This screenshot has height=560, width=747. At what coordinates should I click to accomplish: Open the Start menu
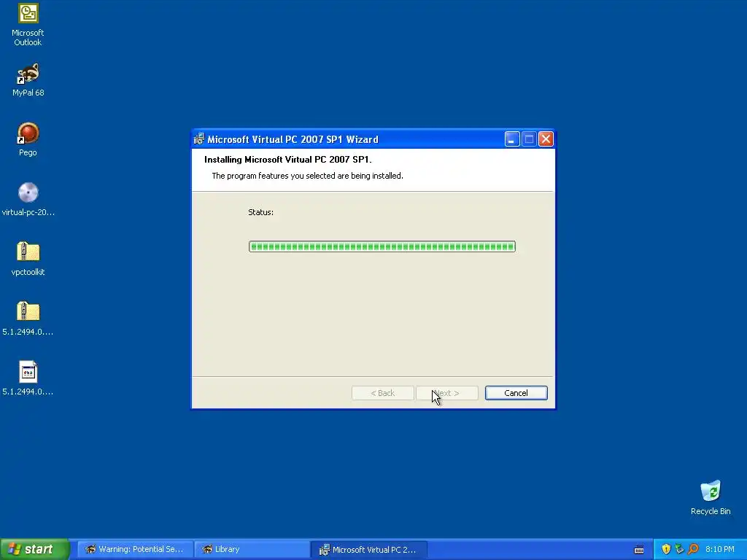coord(35,549)
